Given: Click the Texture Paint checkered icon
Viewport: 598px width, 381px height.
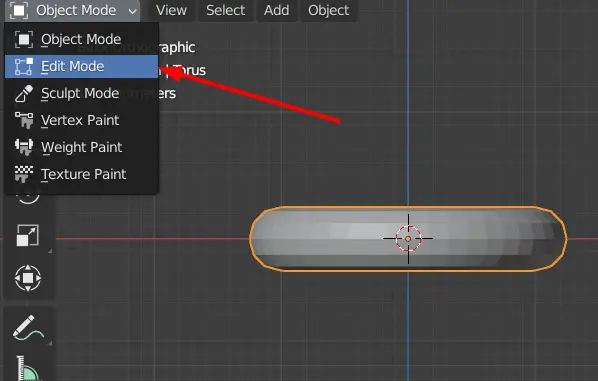Looking at the screenshot, I should click(x=24, y=174).
